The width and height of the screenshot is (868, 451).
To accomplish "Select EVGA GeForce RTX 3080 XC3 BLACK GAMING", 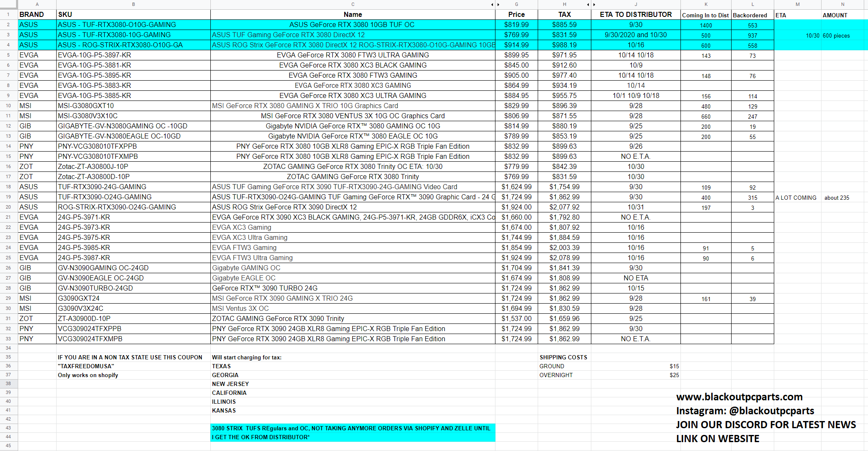I will (353, 65).
